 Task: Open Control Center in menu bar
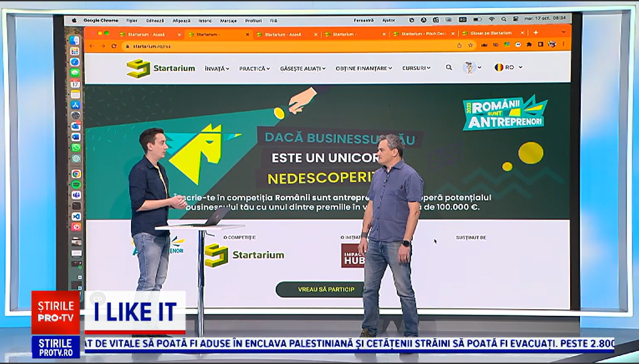pos(515,19)
